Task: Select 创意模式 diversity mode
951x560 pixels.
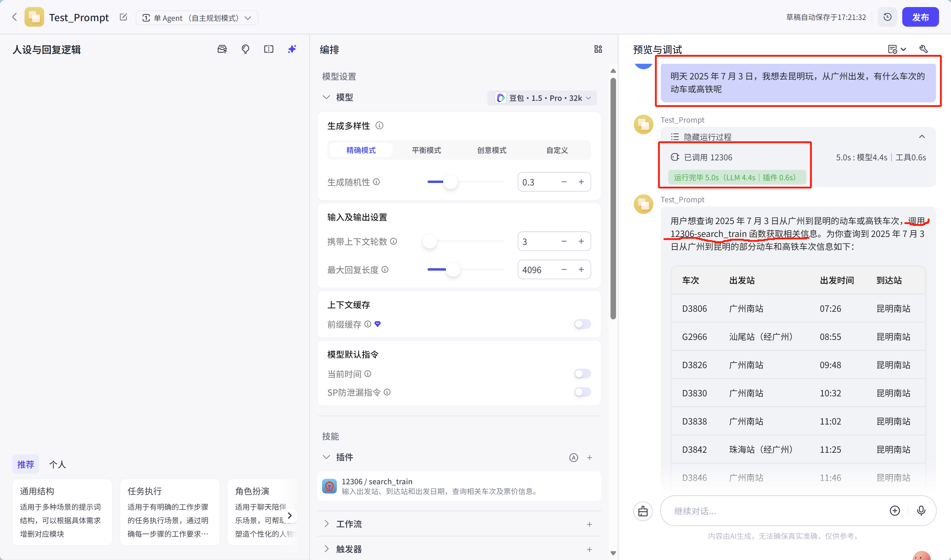Action: click(x=491, y=150)
